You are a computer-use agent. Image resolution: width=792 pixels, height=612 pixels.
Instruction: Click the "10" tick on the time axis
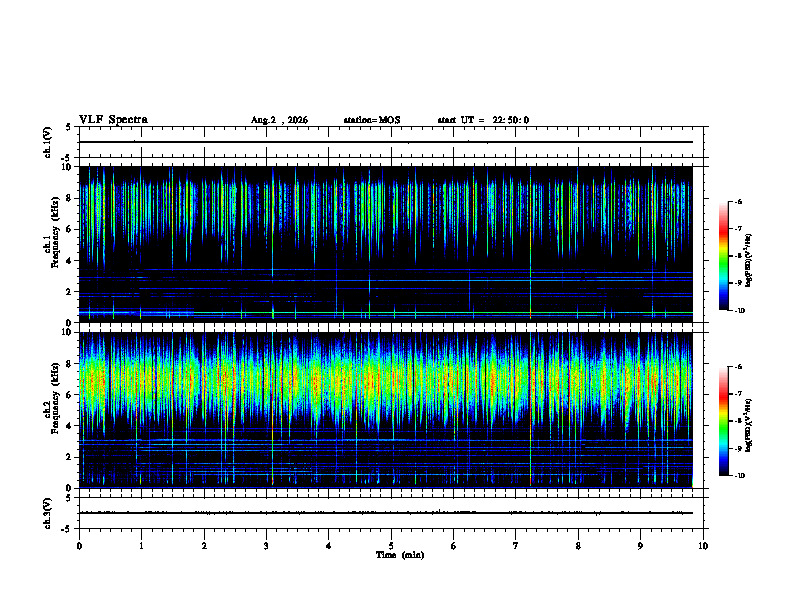pyautogui.click(x=703, y=546)
